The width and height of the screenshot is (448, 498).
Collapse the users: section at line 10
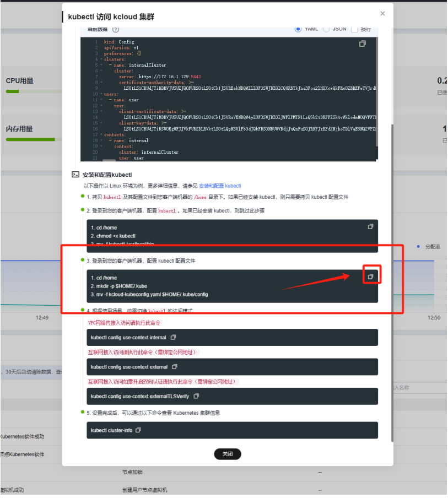[101, 94]
